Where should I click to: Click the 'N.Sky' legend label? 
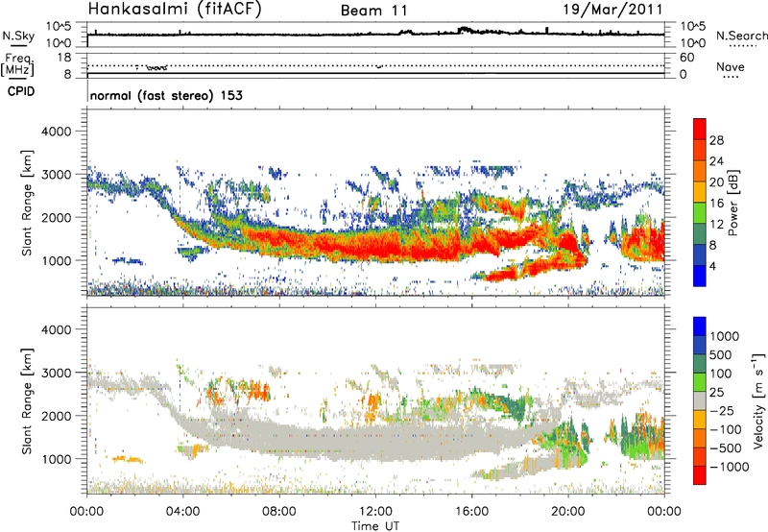[18, 36]
